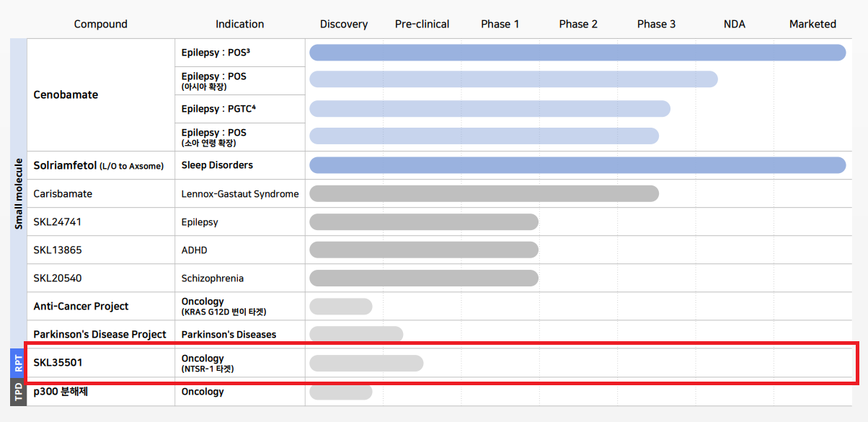Click the p300 분해제 compound label
The height and width of the screenshot is (422, 868).
click(x=61, y=392)
